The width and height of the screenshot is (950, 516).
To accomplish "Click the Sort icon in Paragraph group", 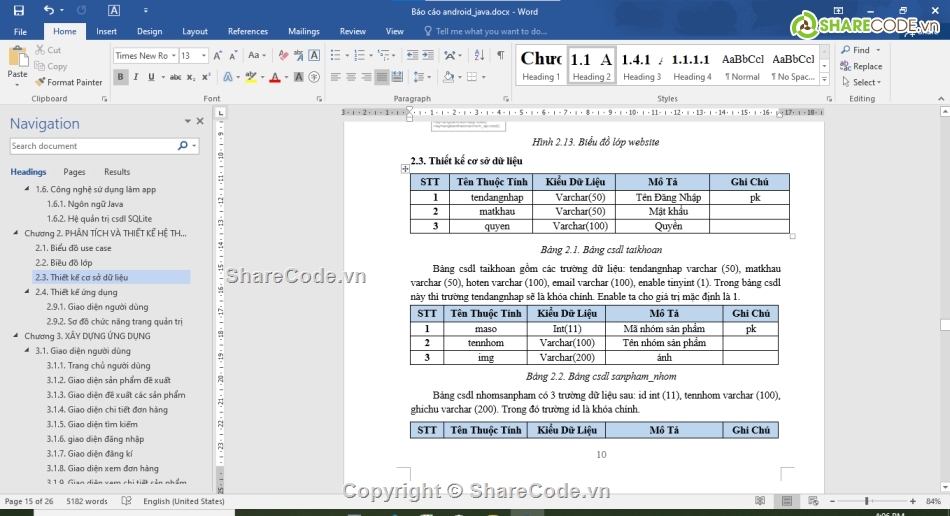I will 478,56.
